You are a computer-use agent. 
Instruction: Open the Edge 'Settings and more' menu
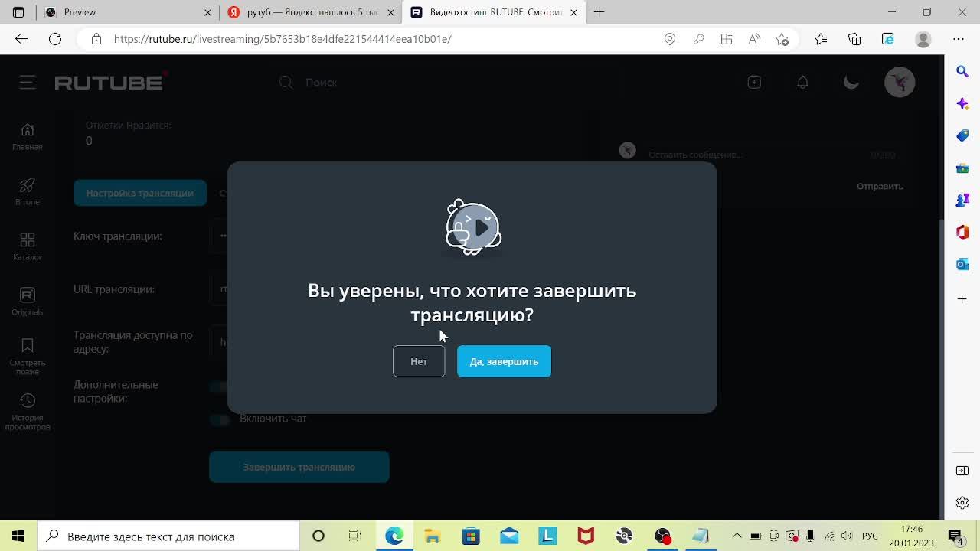[x=959, y=39]
